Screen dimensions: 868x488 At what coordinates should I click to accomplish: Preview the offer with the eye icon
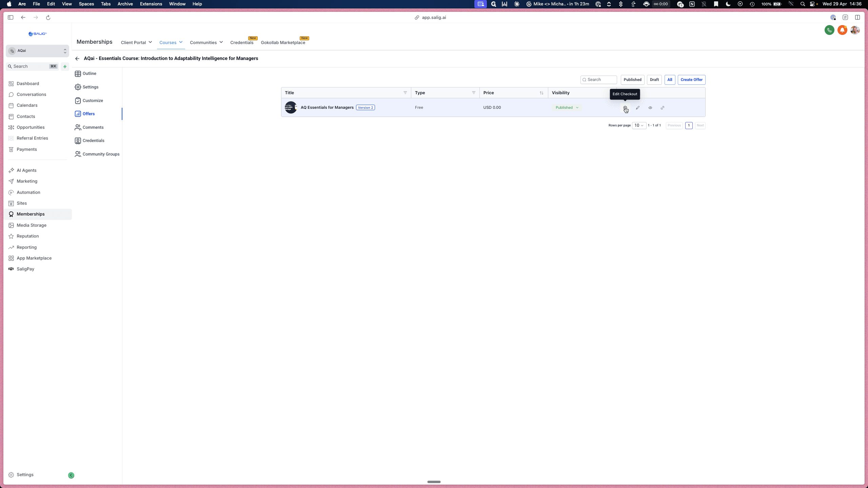[x=650, y=107]
